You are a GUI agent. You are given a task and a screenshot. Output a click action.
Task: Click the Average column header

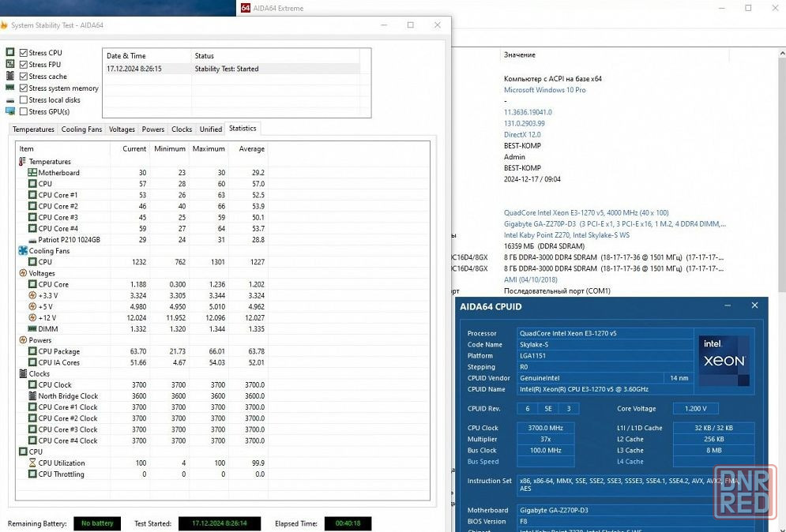(249, 148)
